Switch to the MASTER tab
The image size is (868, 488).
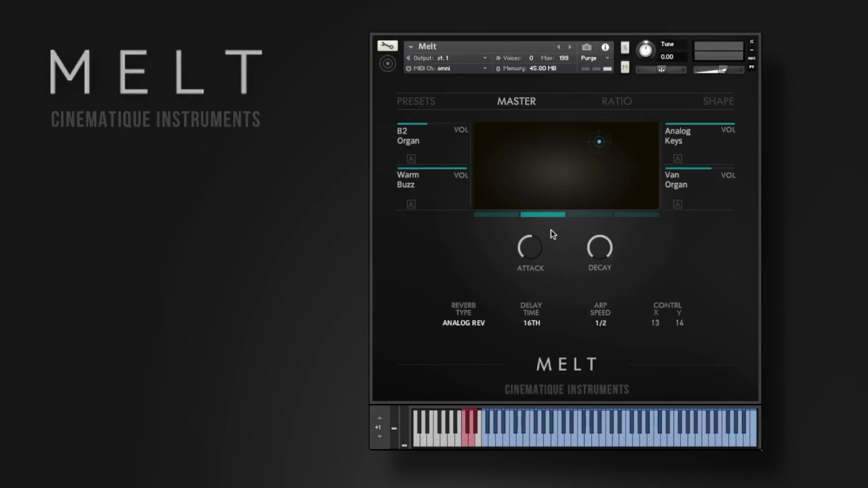(x=516, y=101)
